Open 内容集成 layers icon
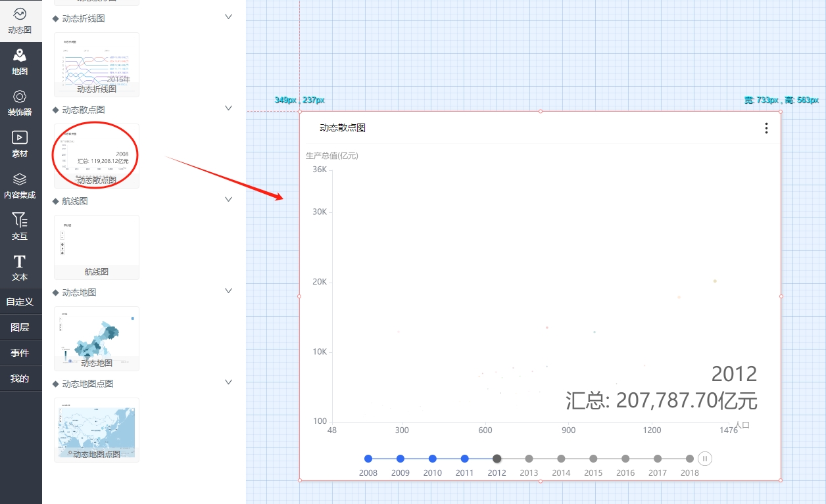826x504 pixels. 20,185
